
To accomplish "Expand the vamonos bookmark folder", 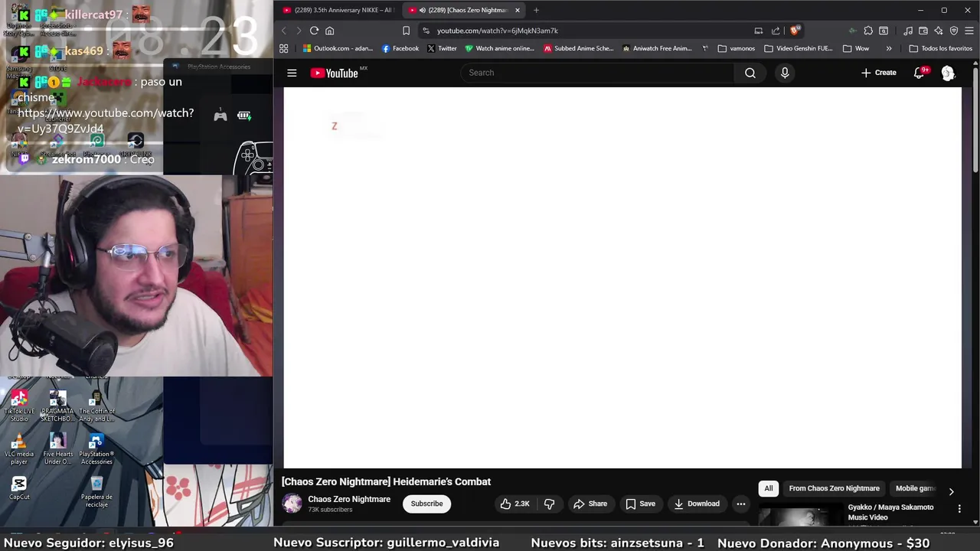I will tap(736, 48).
